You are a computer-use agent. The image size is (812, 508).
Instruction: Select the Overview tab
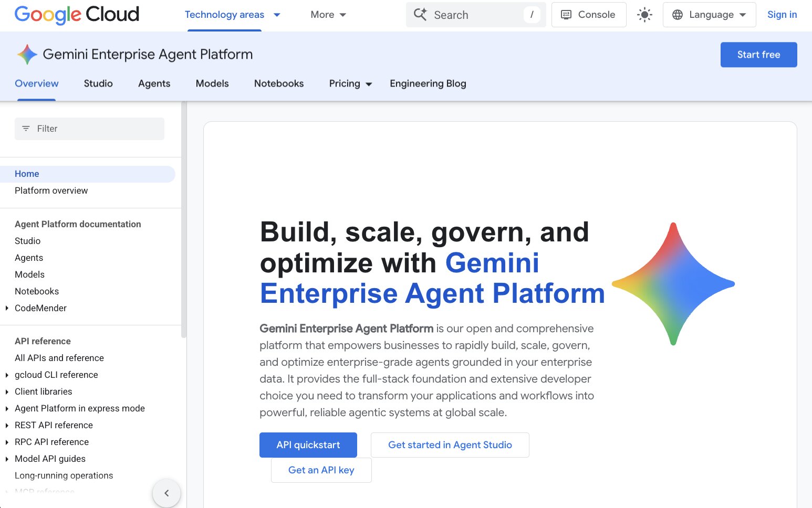point(37,83)
